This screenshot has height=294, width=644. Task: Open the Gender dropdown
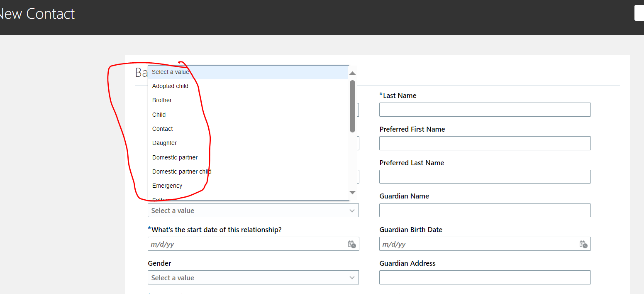253,277
